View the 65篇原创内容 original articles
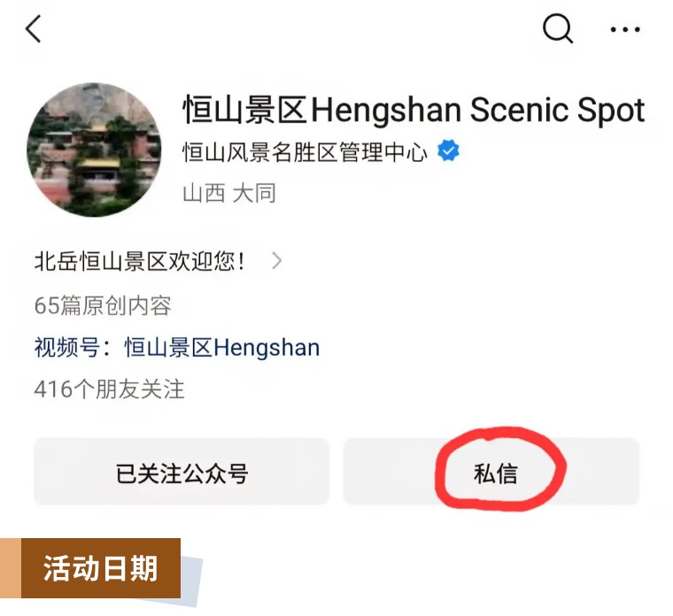This screenshot has width=673, height=616. (103, 305)
